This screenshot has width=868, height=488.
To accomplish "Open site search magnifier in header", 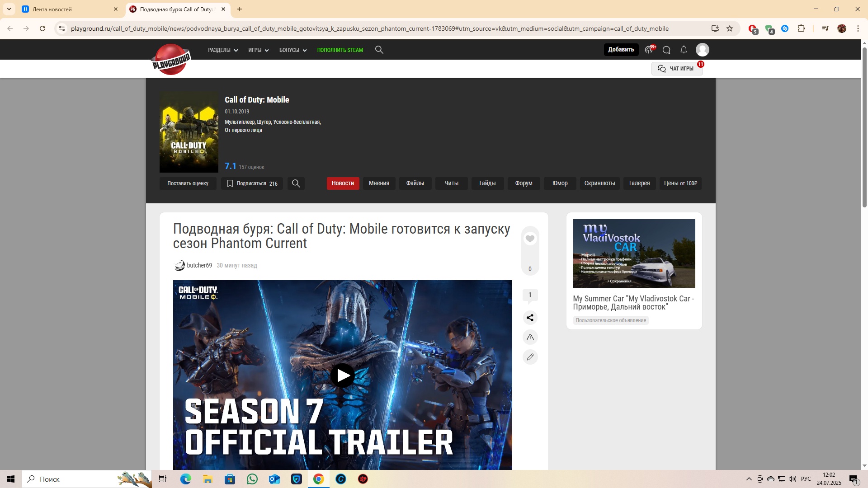I will tap(379, 50).
